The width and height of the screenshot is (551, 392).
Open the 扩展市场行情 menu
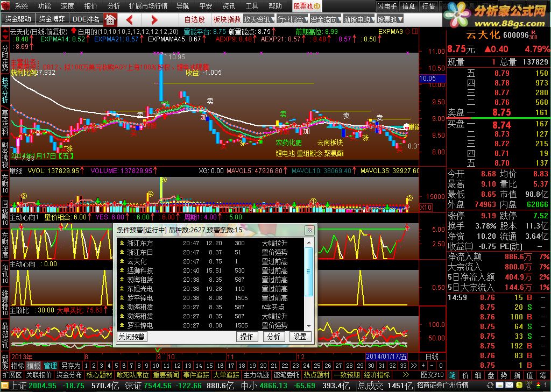[x=148, y=6]
